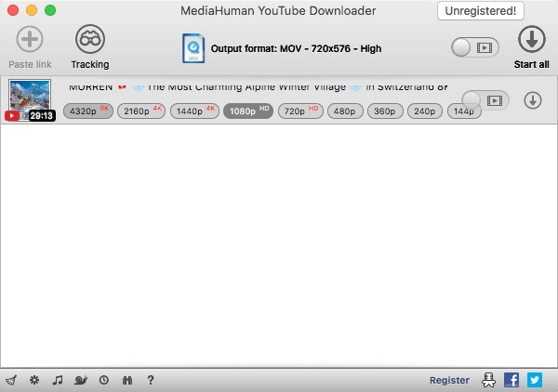This screenshot has width=558, height=392.
Task: Open settings with the gear icon in status bar
Action: coord(34,380)
